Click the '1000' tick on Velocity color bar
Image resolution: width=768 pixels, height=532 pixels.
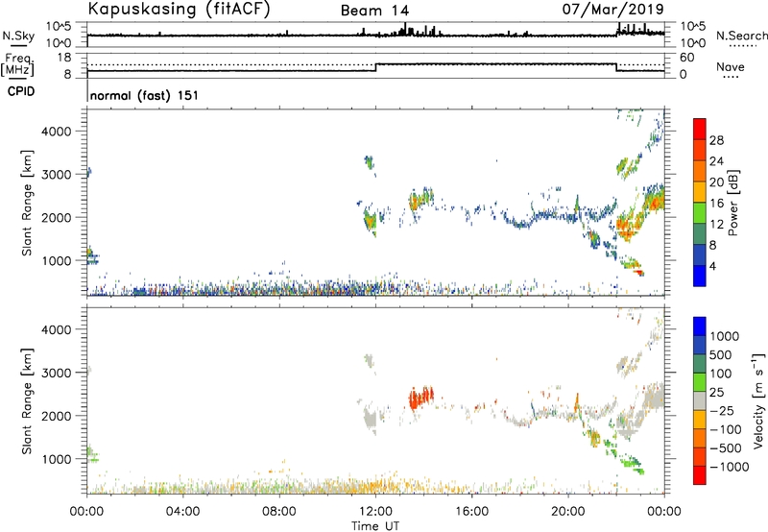point(725,336)
